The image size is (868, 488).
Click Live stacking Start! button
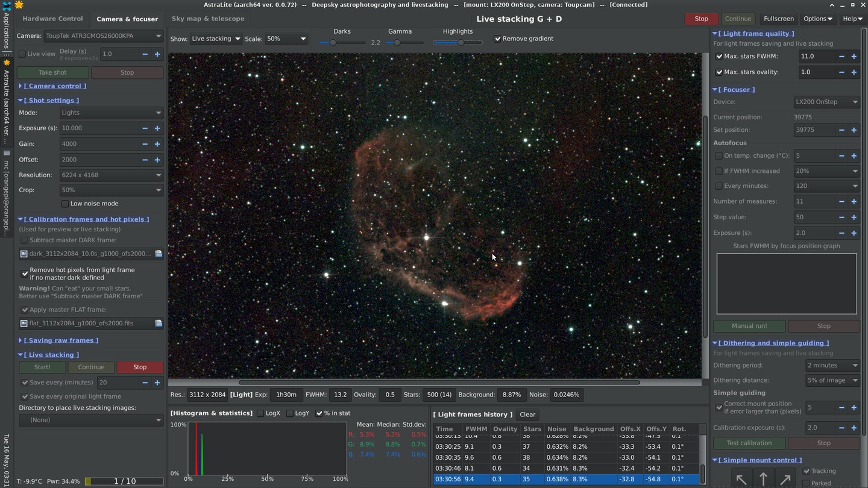tap(42, 367)
